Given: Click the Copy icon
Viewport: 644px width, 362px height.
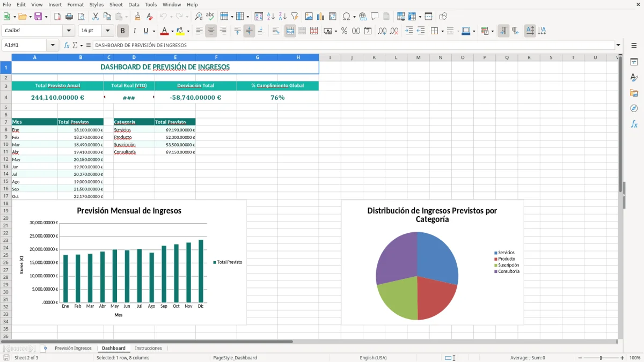Looking at the screenshot, I should 107,17.
